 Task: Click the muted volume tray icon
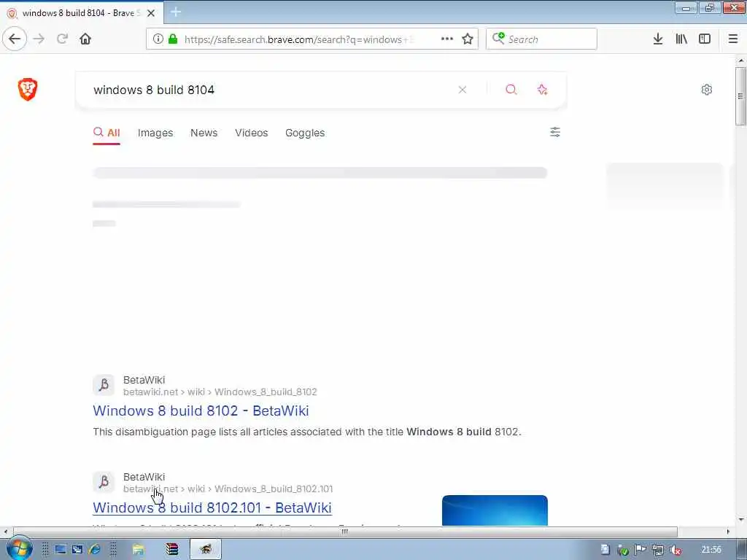(x=676, y=550)
